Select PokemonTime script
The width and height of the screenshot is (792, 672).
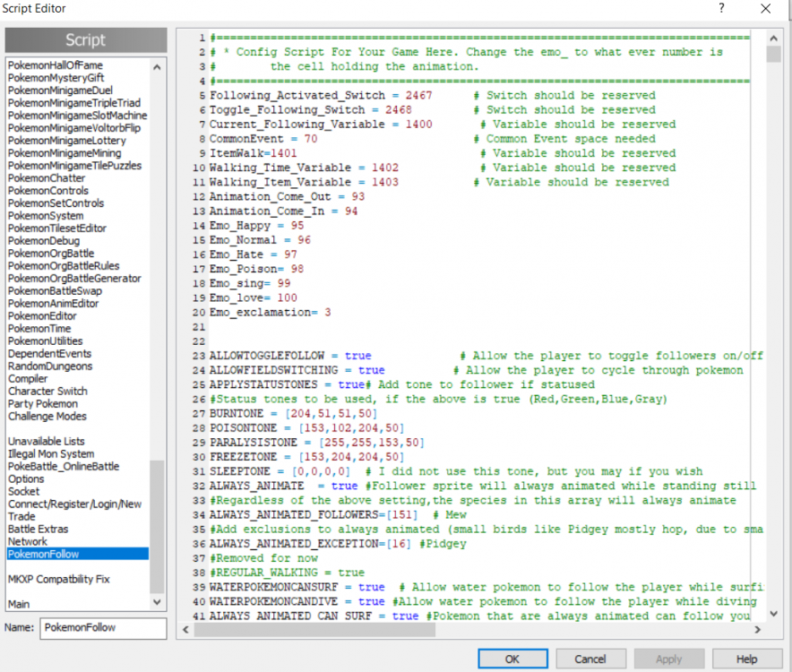39,329
